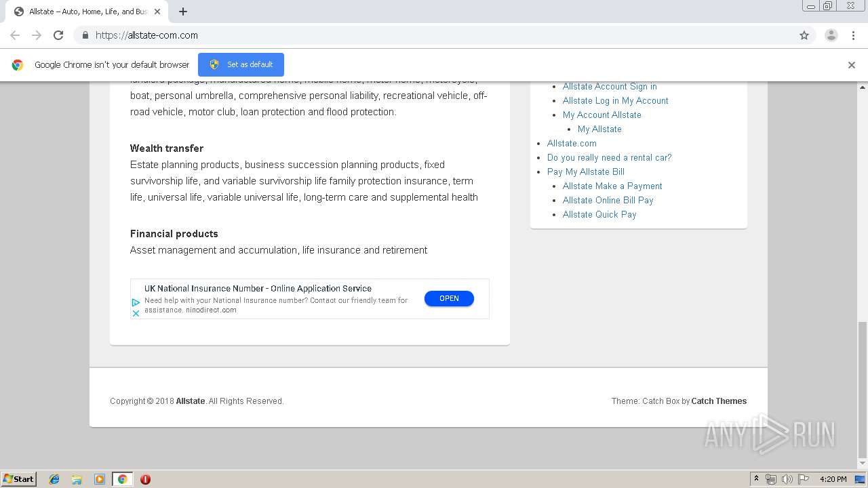Select the Allstate tab
The height and width of the screenshot is (488, 868).
click(x=87, y=12)
